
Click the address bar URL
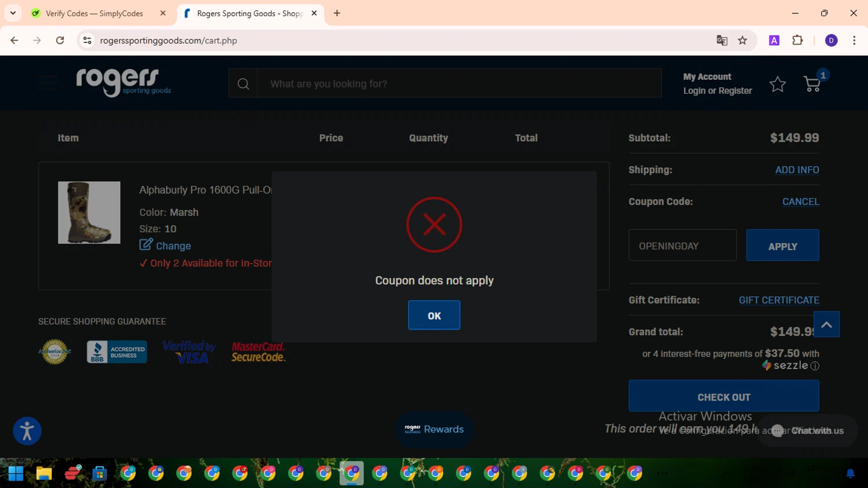click(168, 41)
